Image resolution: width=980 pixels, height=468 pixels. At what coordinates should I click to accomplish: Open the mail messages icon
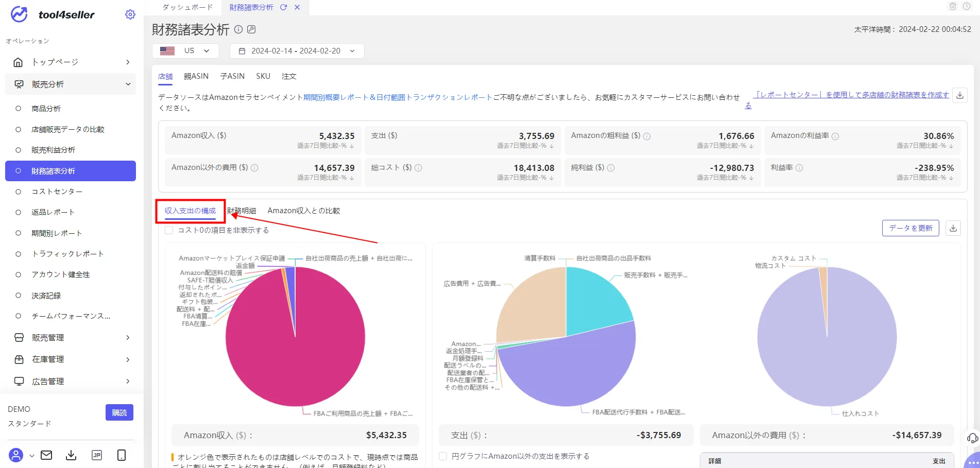[x=46, y=455]
